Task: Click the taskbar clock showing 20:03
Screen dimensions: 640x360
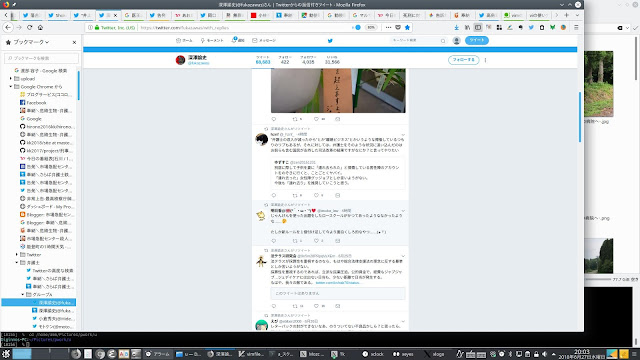Action: coord(582,354)
